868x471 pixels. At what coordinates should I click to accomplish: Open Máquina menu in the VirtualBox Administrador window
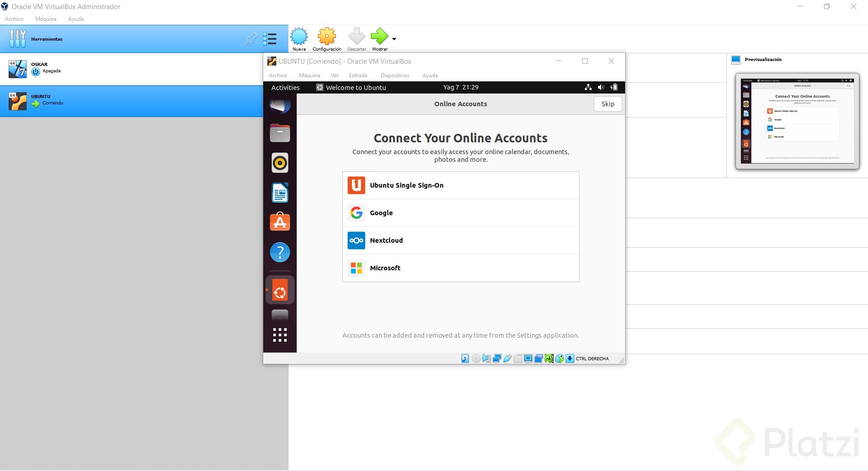point(46,19)
